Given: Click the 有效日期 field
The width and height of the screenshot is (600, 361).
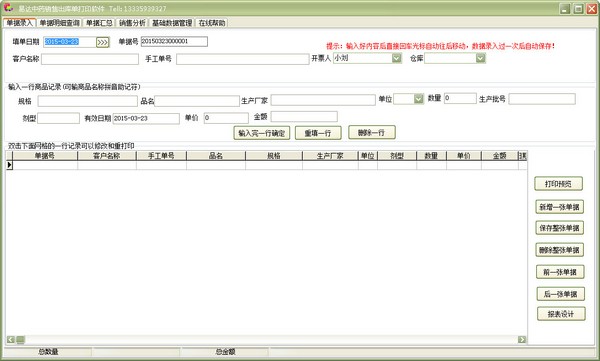Looking at the screenshot, I should click(146, 118).
